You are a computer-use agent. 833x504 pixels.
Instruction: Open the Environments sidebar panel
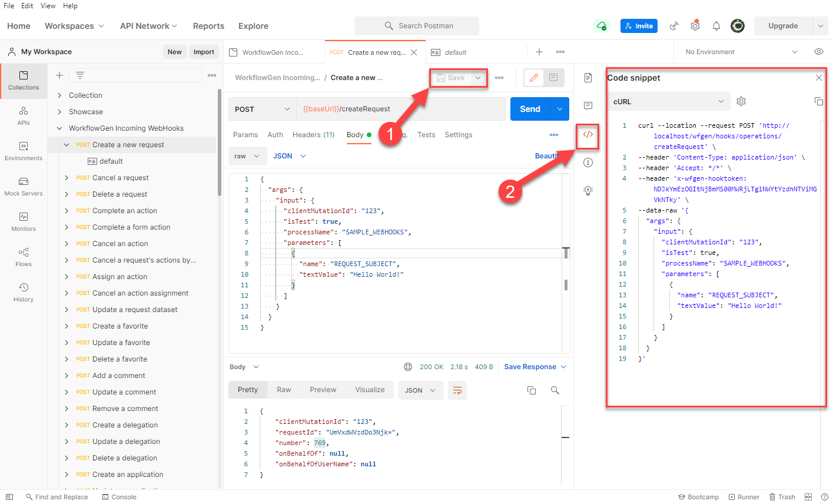tap(24, 151)
